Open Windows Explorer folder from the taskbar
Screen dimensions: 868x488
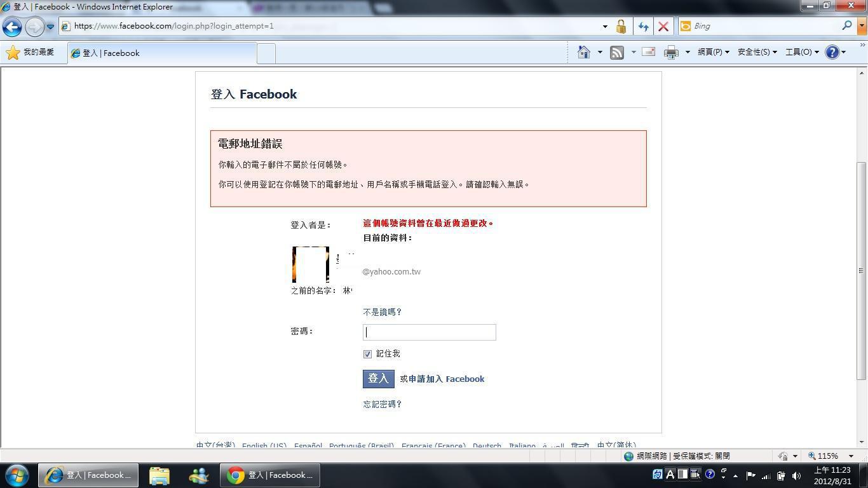[159, 475]
